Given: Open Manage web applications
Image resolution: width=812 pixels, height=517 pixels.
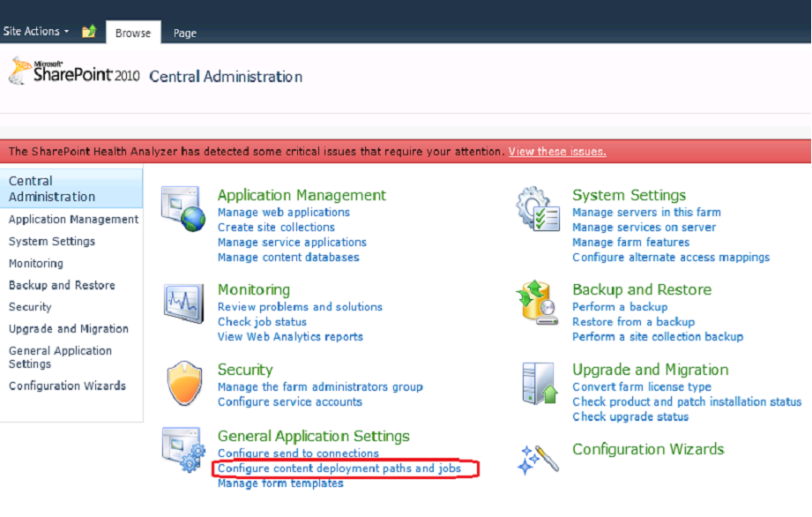Looking at the screenshot, I should 286,212.
